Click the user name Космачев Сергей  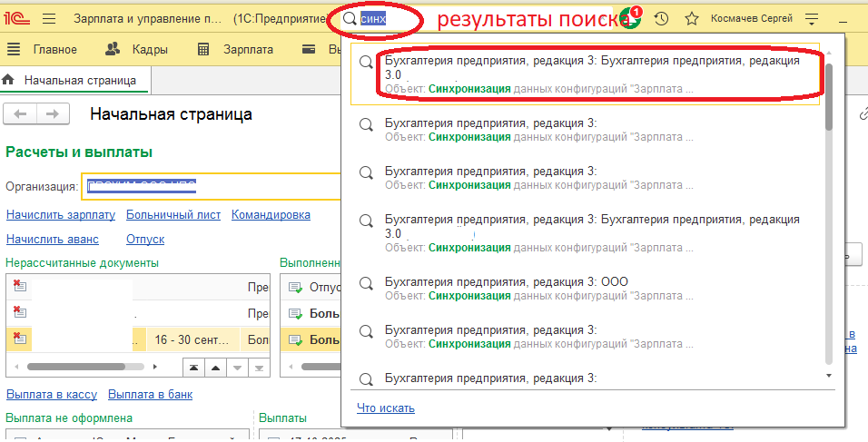[x=751, y=19]
